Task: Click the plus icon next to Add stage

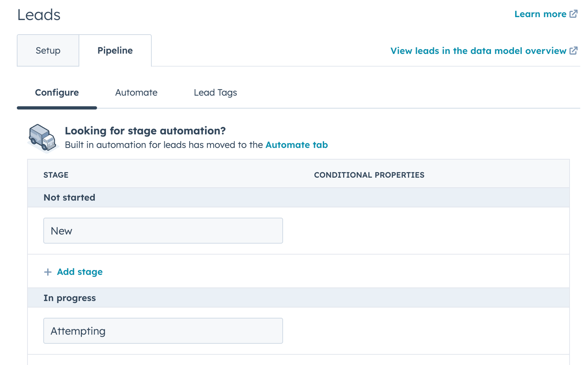Action: (x=48, y=272)
